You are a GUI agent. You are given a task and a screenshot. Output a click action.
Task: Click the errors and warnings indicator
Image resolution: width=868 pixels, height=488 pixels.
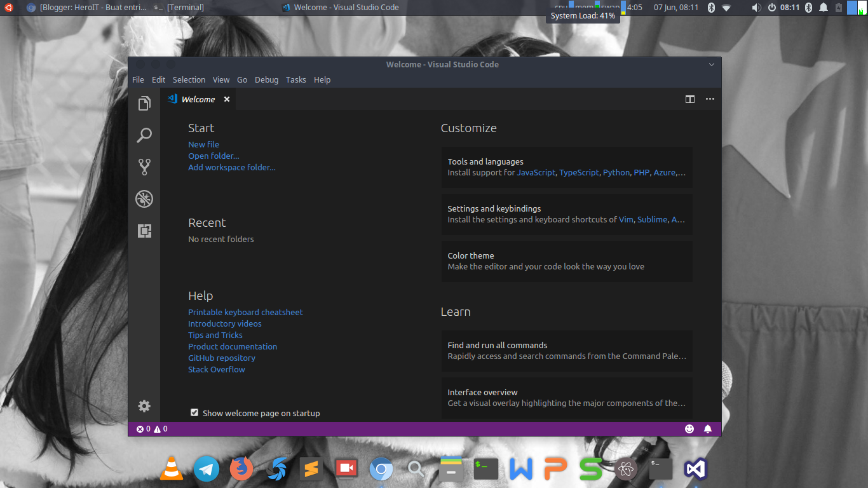pyautogui.click(x=151, y=429)
